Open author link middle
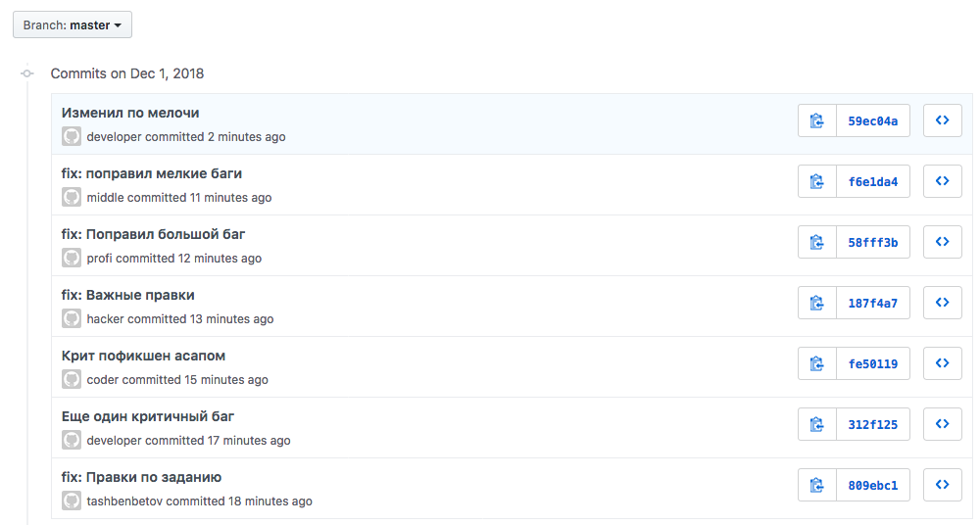 (x=105, y=198)
